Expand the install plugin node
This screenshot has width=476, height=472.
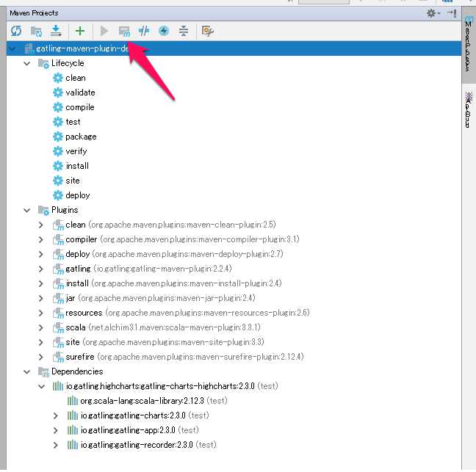41,283
